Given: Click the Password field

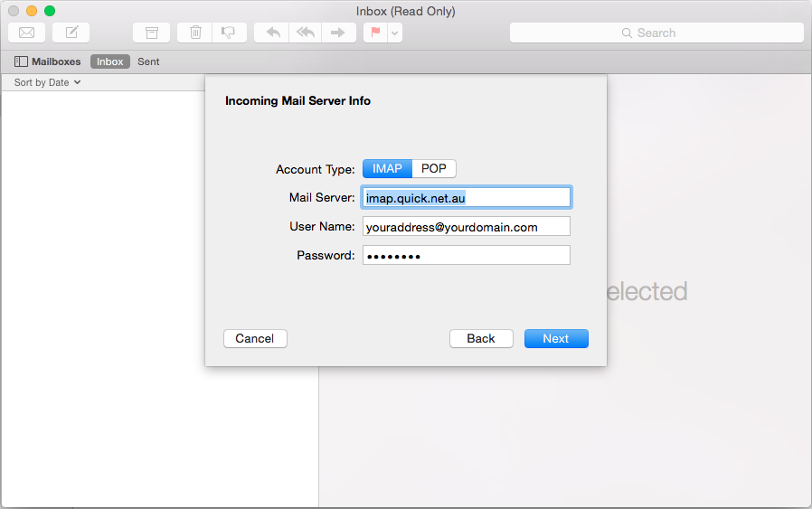Looking at the screenshot, I should pyautogui.click(x=467, y=255).
